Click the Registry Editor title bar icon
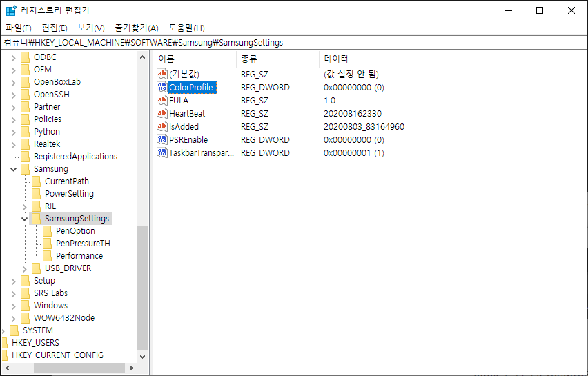The width and height of the screenshot is (588, 376). coord(11,10)
